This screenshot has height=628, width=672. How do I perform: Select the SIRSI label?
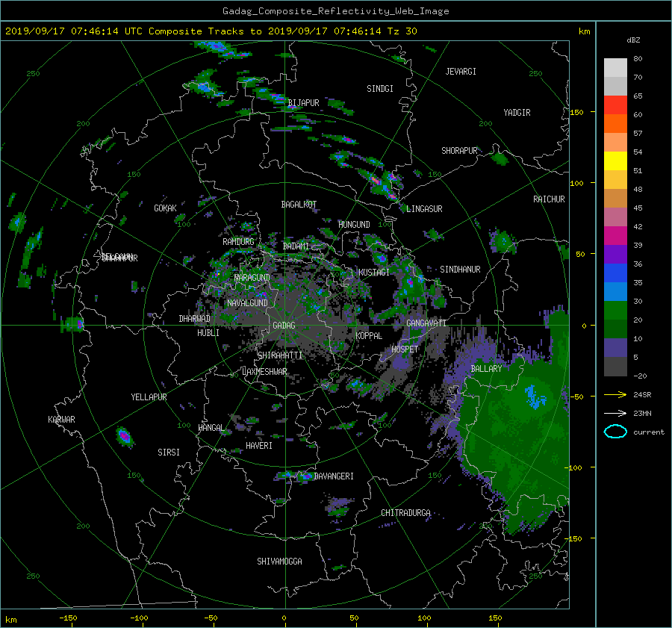[169, 453]
